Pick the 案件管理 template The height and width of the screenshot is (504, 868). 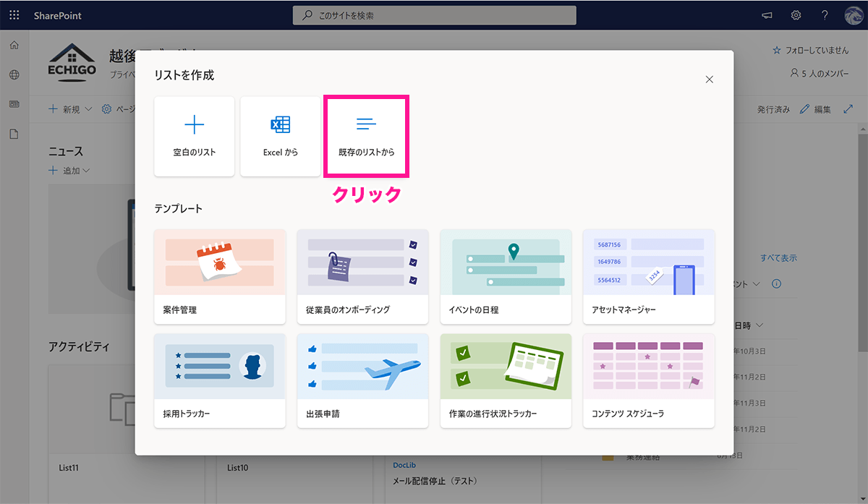[x=220, y=277]
